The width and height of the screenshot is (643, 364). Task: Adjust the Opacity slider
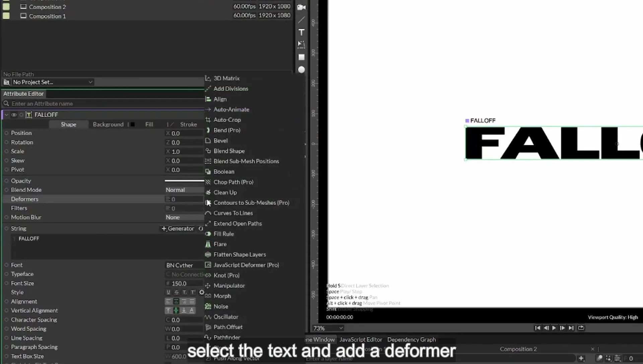coord(184,181)
